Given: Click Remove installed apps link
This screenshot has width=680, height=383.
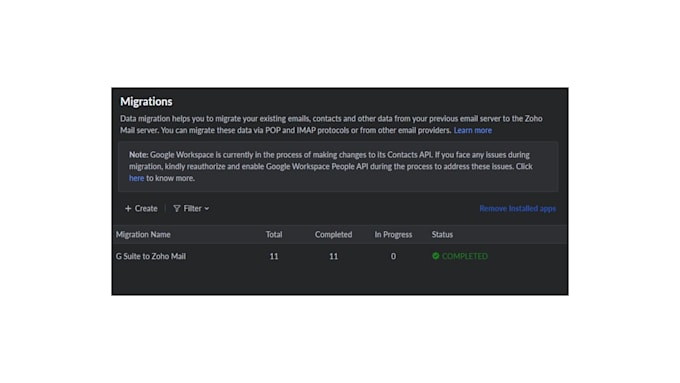Looking at the screenshot, I should (x=517, y=209).
